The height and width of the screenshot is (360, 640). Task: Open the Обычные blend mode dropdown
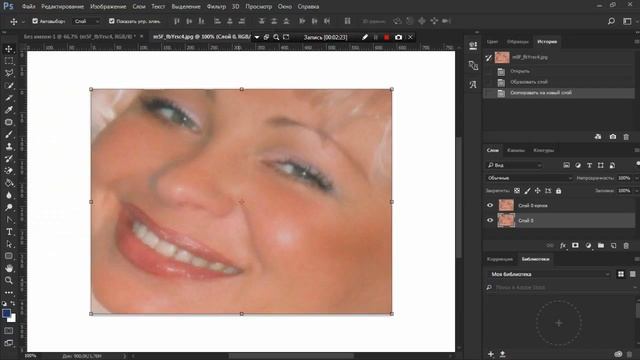(x=529, y=178)
